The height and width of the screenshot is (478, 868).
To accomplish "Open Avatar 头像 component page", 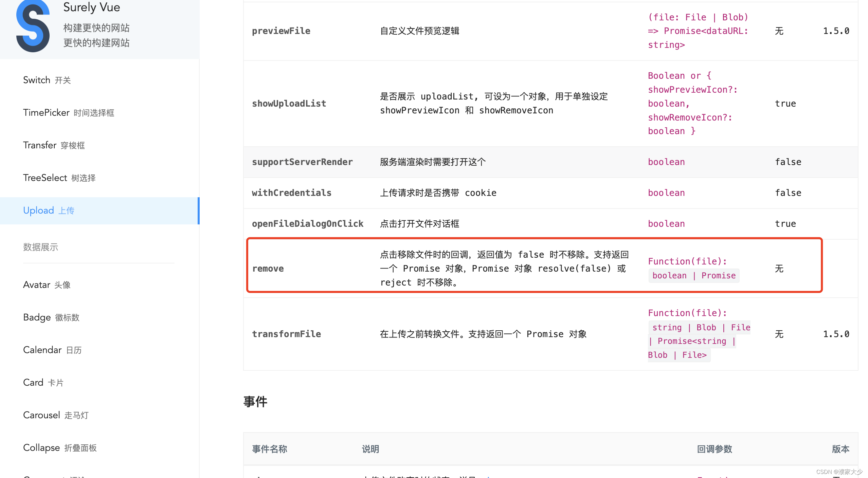I will coord(47,285).
